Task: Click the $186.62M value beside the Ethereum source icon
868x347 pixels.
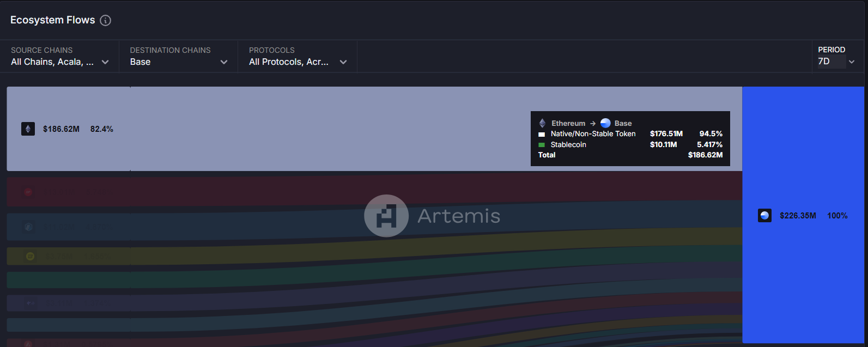Action: coord(61,129)
